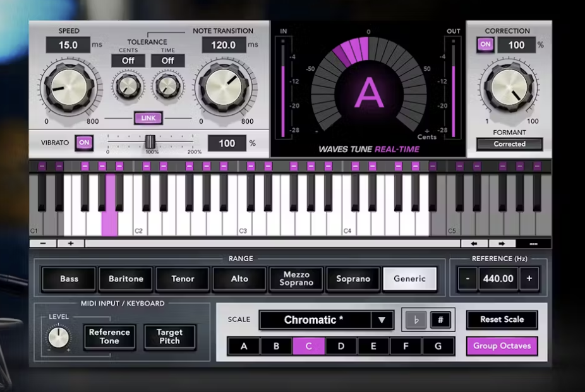The width and height of the screenshot is (585, 392).
Task: Toggle the Group Octaves button
Action: 502,346
